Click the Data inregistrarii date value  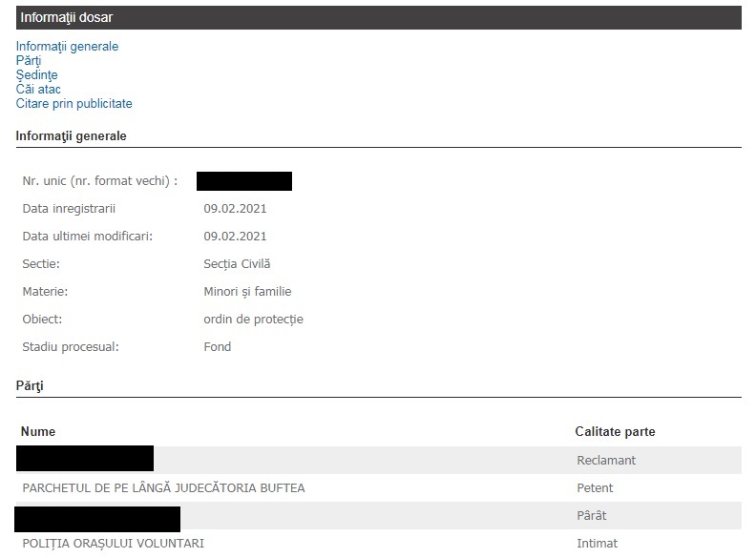pos(235,209)
